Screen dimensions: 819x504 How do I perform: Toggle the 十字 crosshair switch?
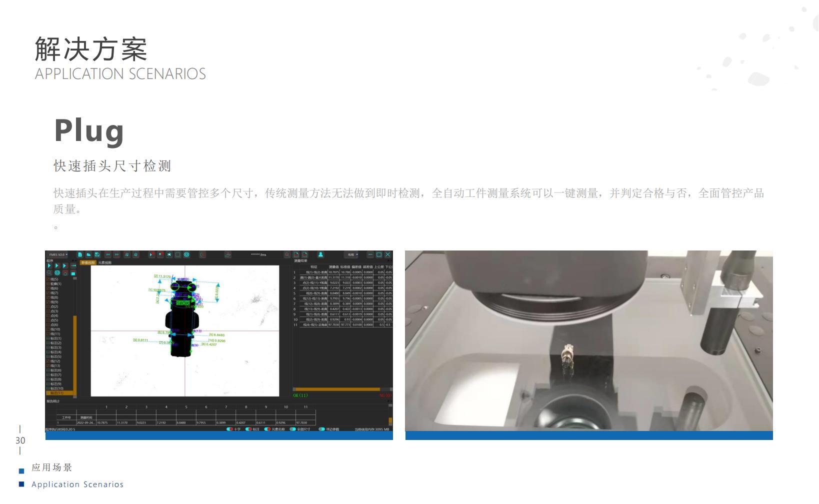230,429
